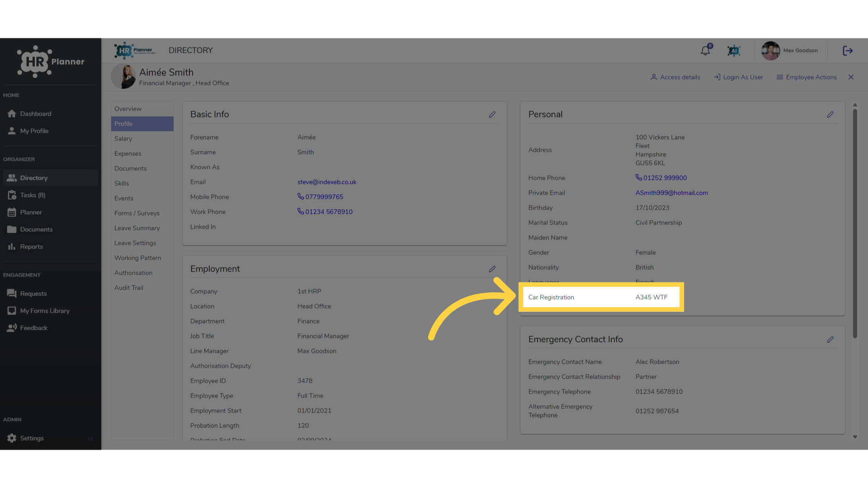Open Feedback in sidebar
This screenshot has height=488, width=868.
point(50,328)
